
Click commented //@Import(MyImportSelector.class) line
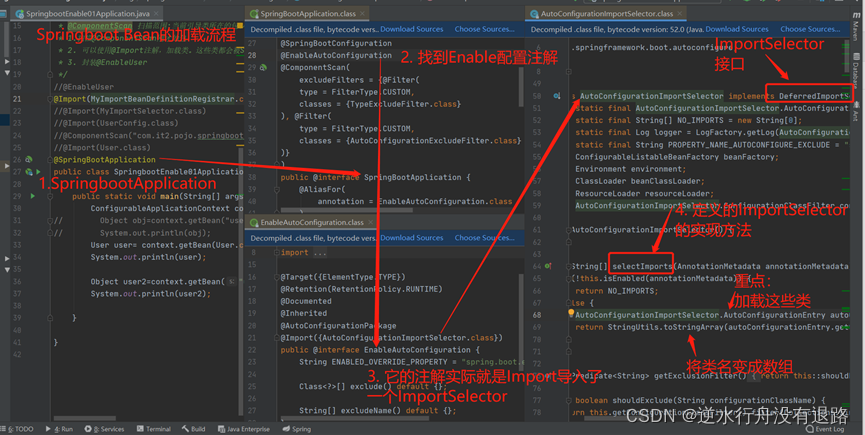pyautogui.click(x=130, y=111)
